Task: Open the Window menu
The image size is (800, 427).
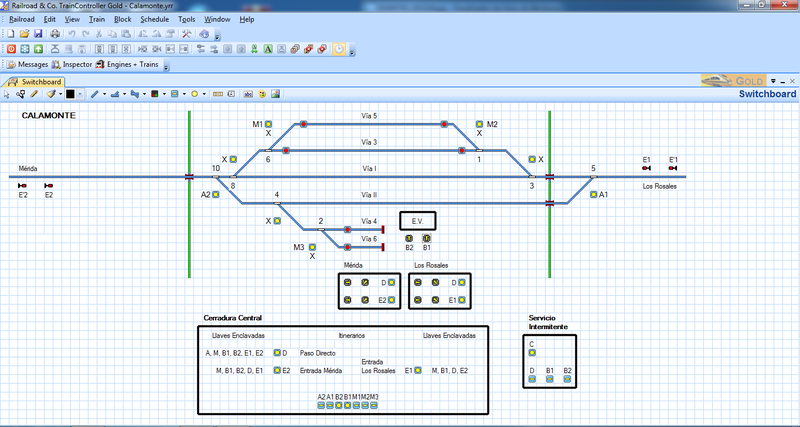Action: 217,19
